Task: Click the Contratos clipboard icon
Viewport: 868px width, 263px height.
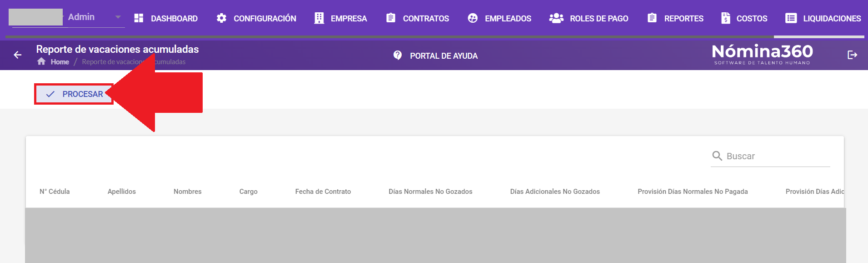Action: click(x=390, y=18)
